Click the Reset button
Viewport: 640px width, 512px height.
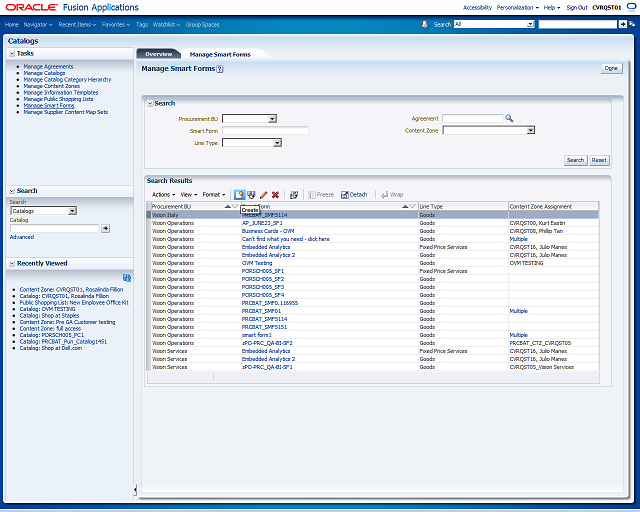pos(599,160)
